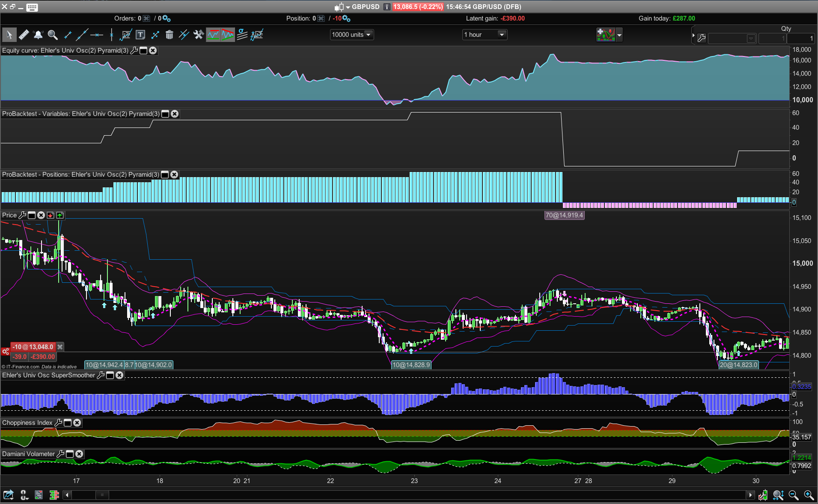Click the trash bin delete-objects icon
Image resolution: width=818 pixels, height=504 pixels.
170,35
